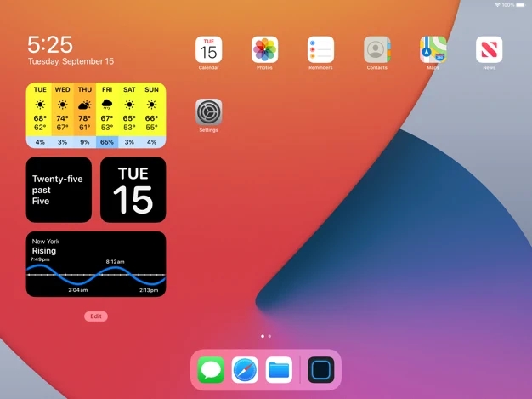Screen dimensions: 532x399
Task: Open the Contacts app
Action: click(376, 50)
